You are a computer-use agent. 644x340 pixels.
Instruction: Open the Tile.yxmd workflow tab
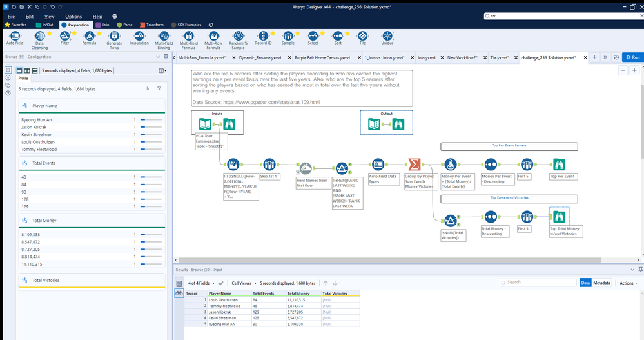tap(499, 57)
